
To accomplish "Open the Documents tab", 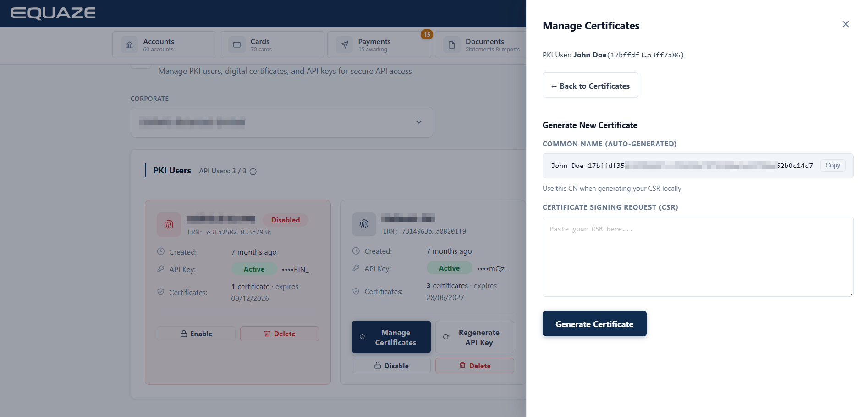I will [x=481, y=45].
